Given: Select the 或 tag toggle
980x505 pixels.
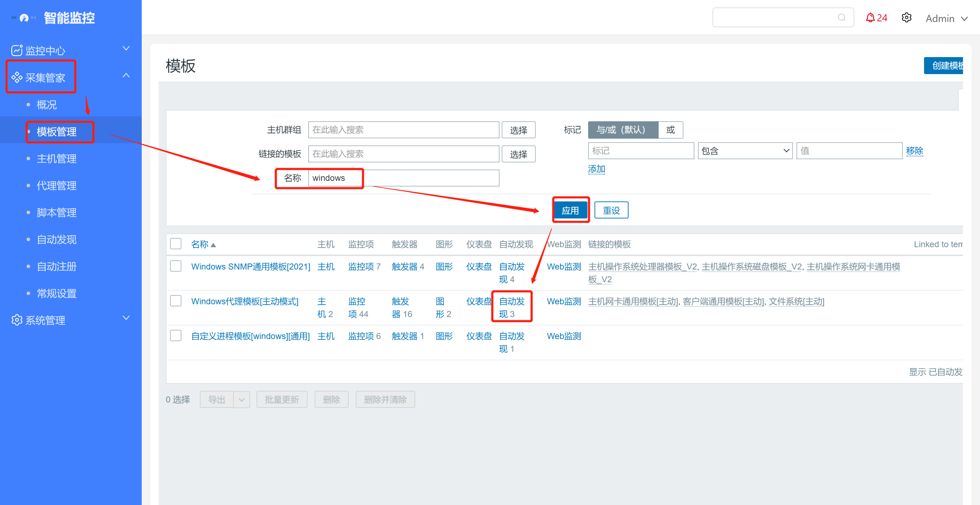Looking at the screenshot, I should 670,130.
